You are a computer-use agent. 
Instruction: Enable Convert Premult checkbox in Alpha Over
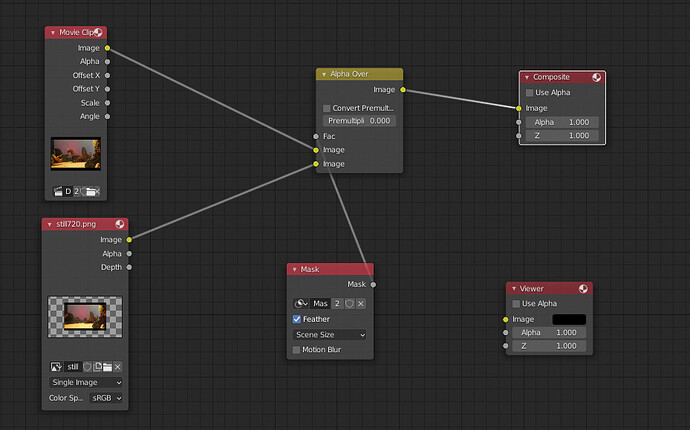[327, 108]
